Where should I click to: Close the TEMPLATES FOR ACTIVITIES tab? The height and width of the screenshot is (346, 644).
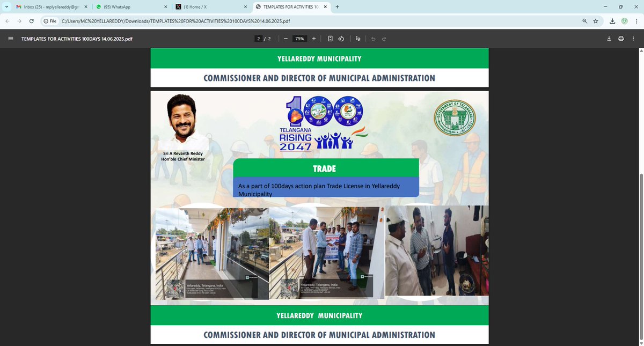click(x=324, y=7)
